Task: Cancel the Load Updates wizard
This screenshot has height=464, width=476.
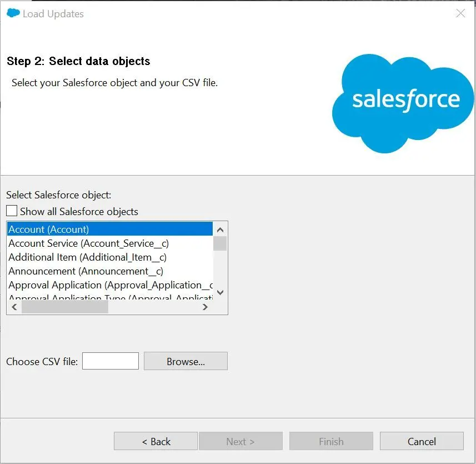Action: click(x=422, y=441)
